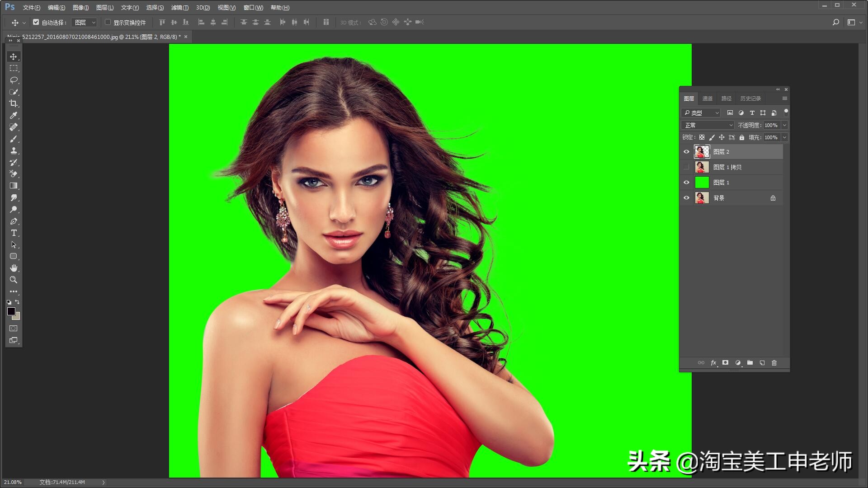Select the 背景 layer thumbnail
The height and width of the screenshot is (488, 868).
tap(702, 198)
